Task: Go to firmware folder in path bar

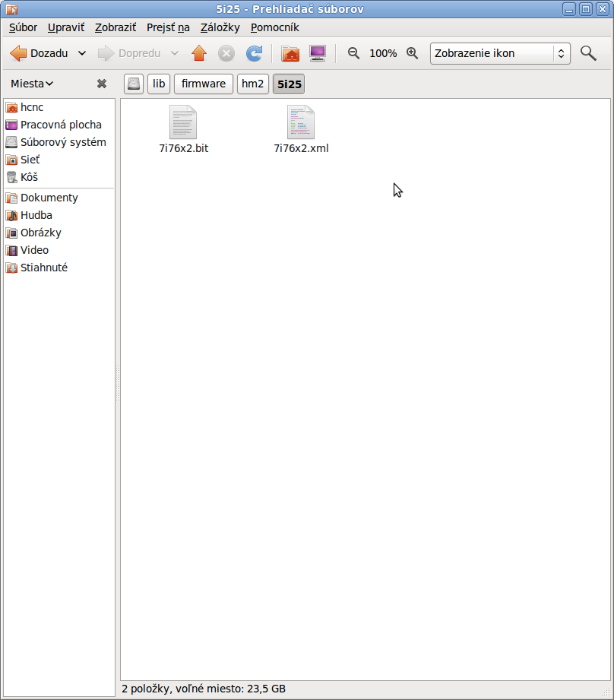Action: [x=203, y=84]
